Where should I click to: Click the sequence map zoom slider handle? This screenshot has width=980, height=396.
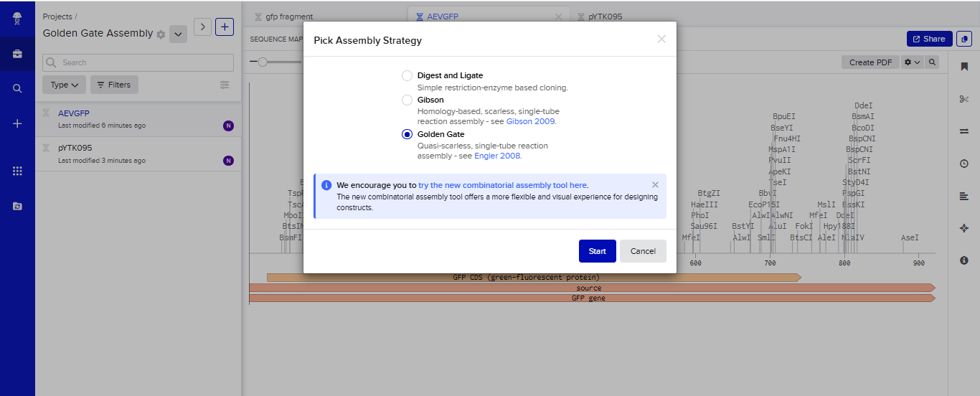coord(263,62)
